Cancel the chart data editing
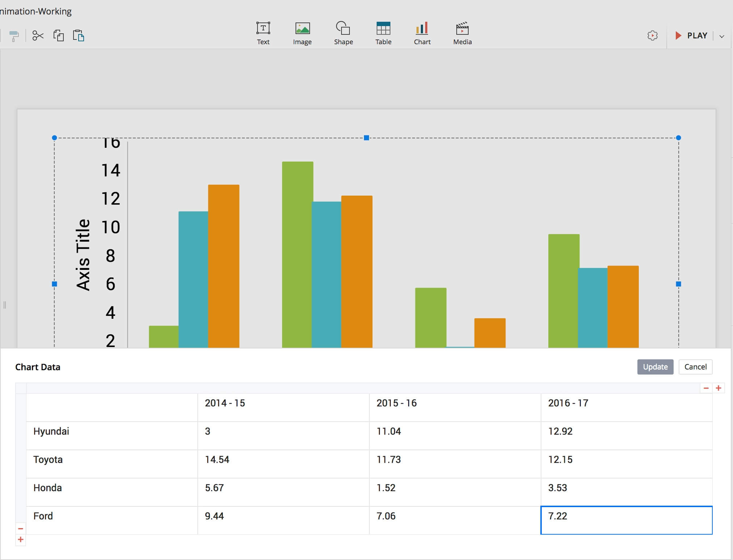Screen dimensions: 733x560 point(695,367)
